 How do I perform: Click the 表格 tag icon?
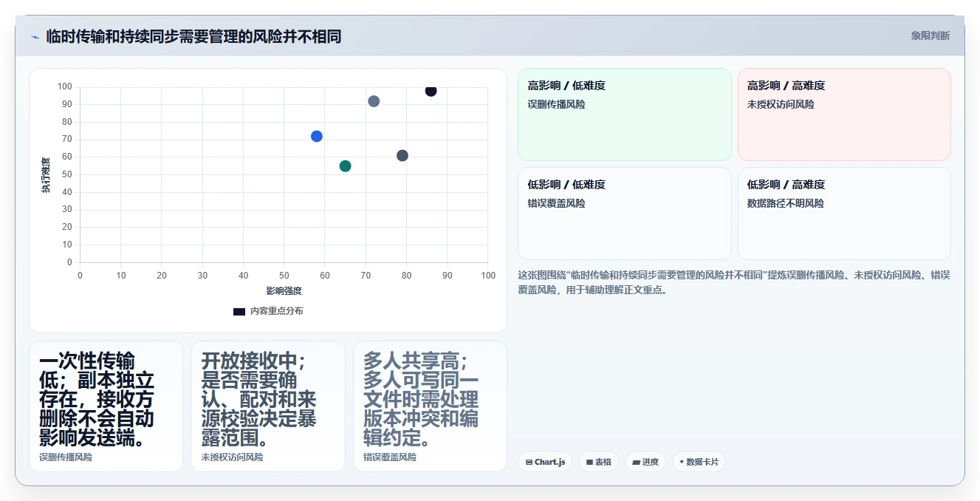pyautogui.click(x=589, y=462)
